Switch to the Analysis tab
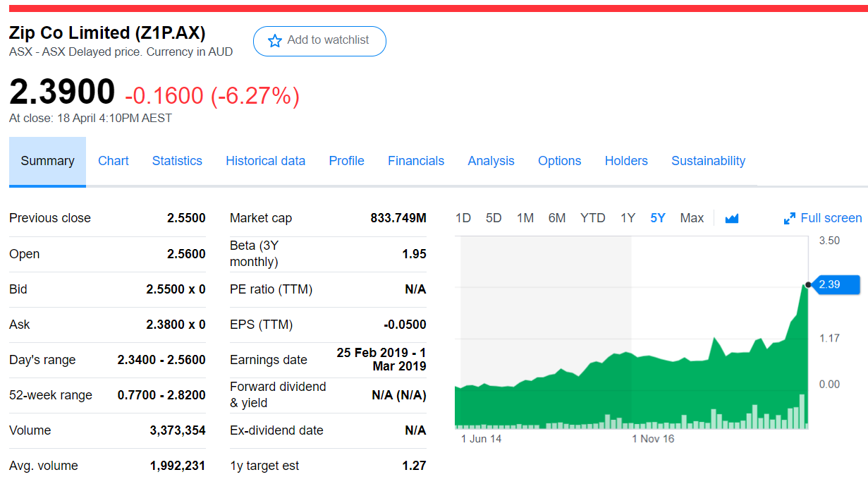 tap(491, 161)
